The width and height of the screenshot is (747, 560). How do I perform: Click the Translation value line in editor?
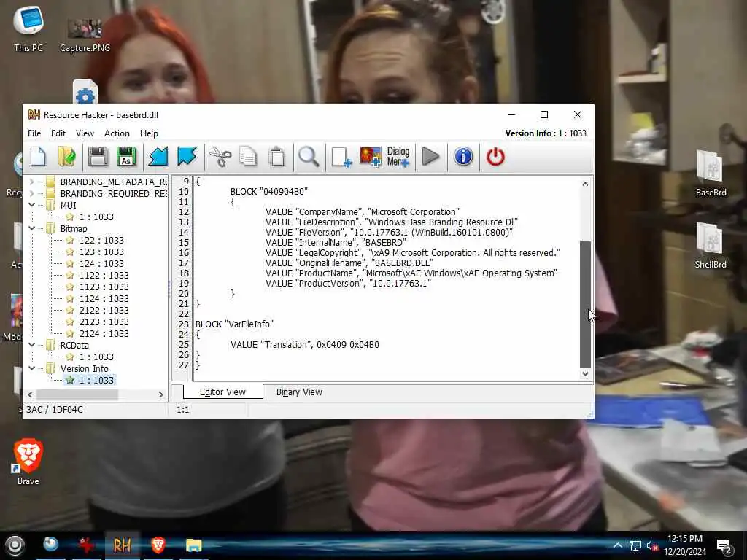(x=305, y=345)
